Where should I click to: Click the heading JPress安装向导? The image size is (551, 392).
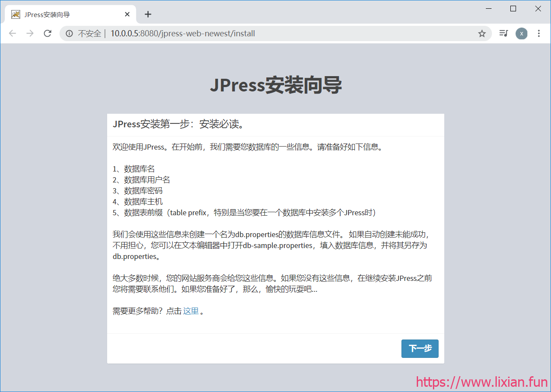[x=275, y=85]
